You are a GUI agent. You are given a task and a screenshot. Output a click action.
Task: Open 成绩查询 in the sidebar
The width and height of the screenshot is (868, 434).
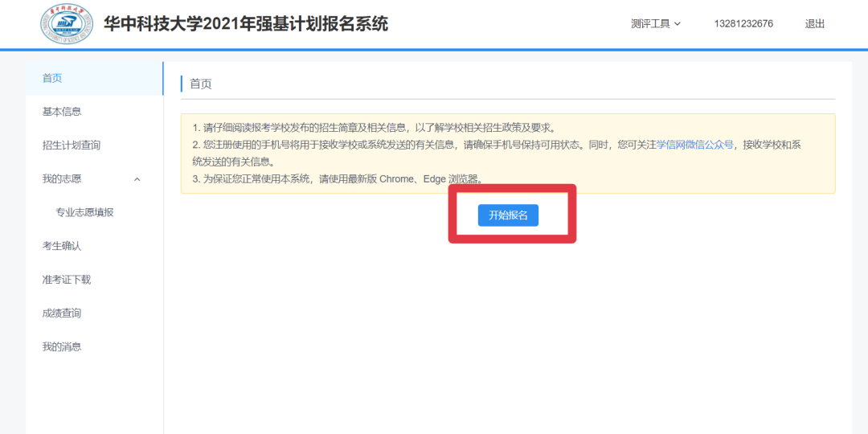[x=94, y=313]
